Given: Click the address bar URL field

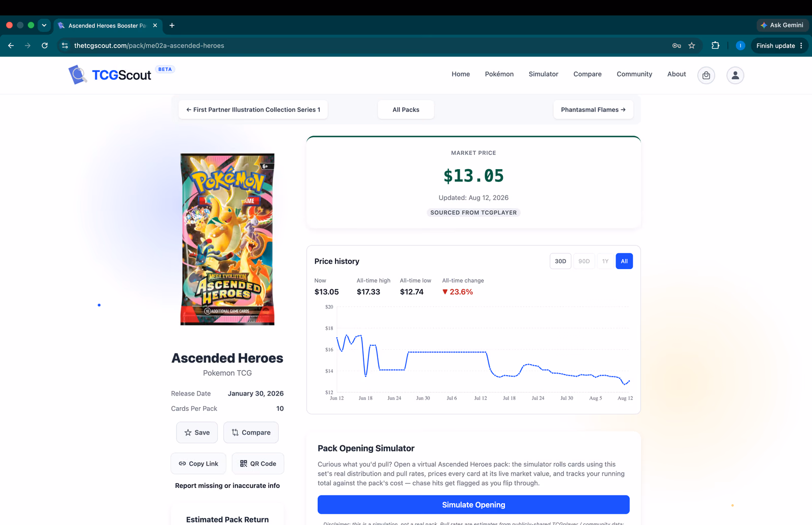Looking at the screenshot, I should pyautogui.click(x=365, y=46).
